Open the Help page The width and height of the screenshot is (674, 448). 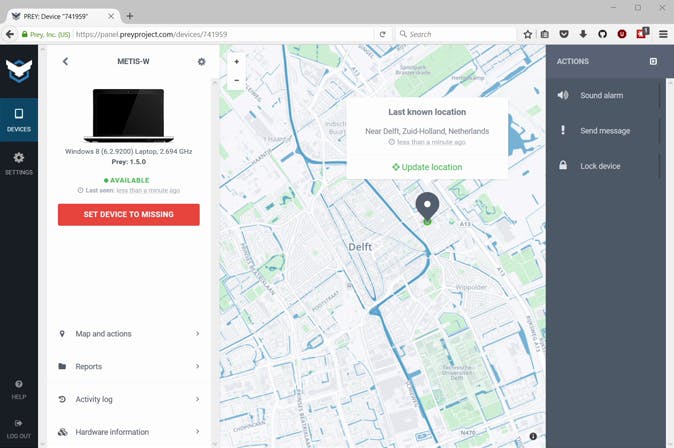click(x=19, y=390)
